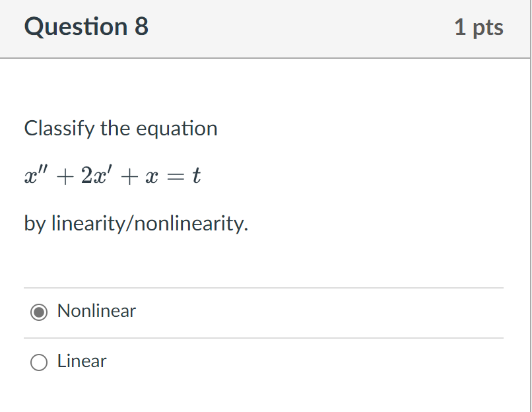
Task: Click the Question 8 heading
Action: click(85, 27)
